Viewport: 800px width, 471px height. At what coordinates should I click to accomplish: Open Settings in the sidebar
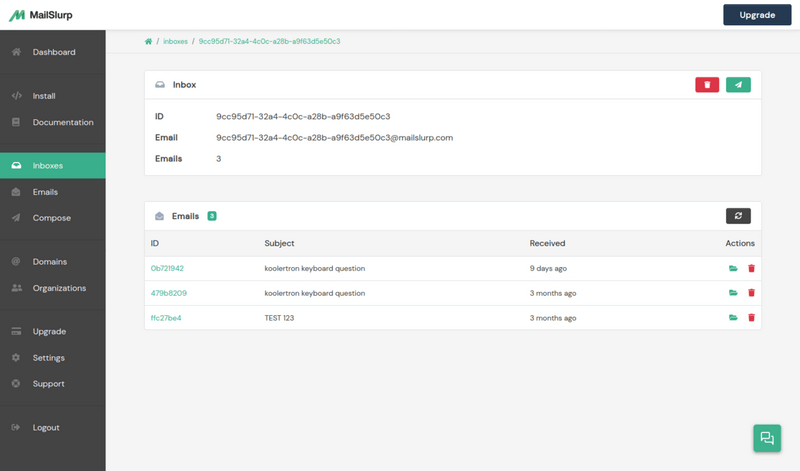click(x=53, y=358)
